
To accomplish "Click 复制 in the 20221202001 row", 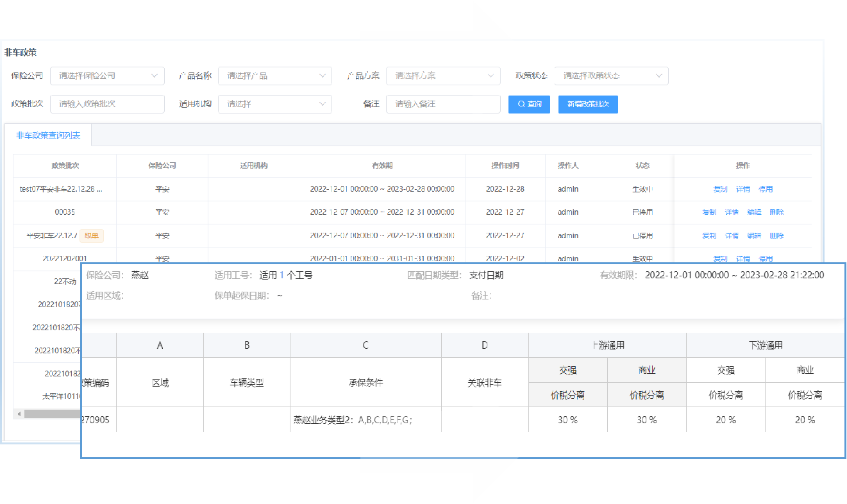I will pyautogui.click(x=721, y=258).
